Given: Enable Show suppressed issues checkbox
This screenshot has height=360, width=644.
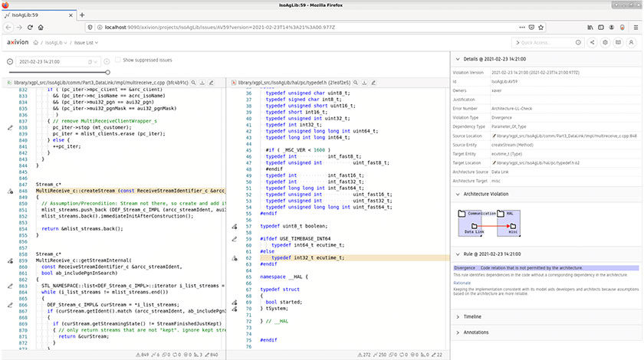Looking at the screenshot, I should (x=117, y=60).
